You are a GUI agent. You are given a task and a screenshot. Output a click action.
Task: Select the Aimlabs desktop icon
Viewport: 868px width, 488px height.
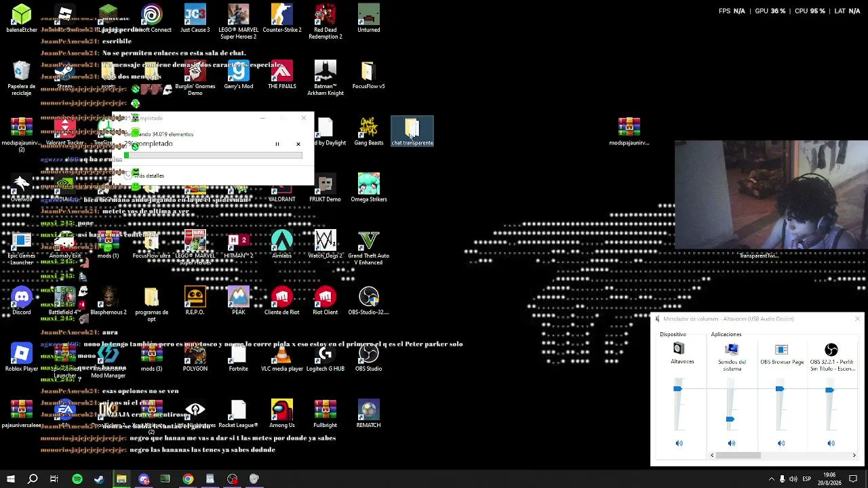pos(282,245)
